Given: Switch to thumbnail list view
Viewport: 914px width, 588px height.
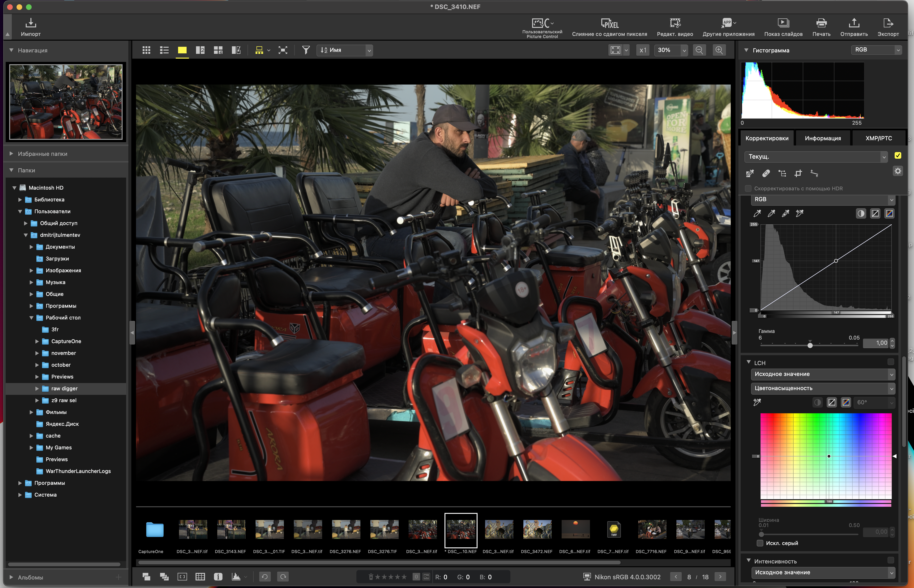Looking at the screenshot, I should tap(164, 50).
